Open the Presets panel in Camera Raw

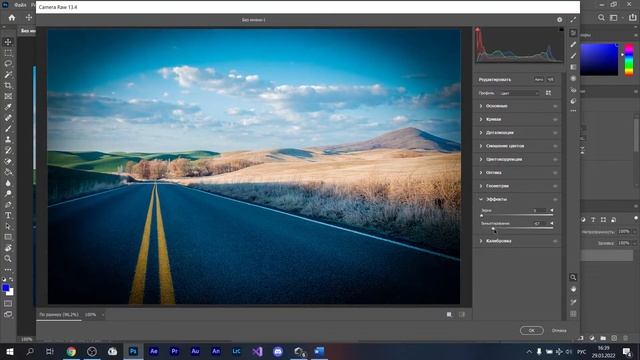[573, 101]
